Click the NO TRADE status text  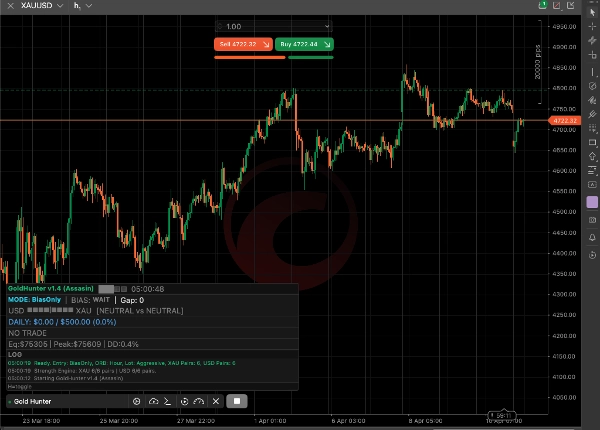click(28, 333)
